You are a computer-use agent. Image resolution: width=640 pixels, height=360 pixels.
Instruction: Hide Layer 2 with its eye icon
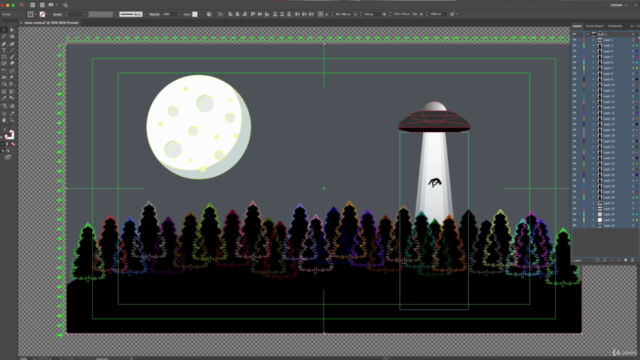tap(575, 40)
